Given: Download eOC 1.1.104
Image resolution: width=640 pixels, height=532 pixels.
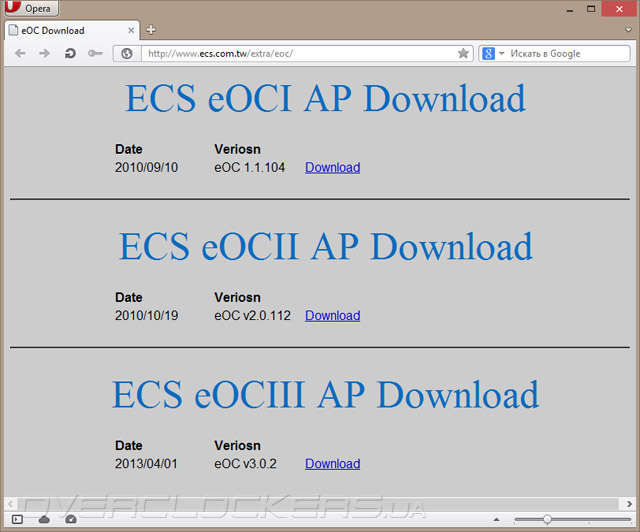Looking at the screenshot, I should 333,167.
